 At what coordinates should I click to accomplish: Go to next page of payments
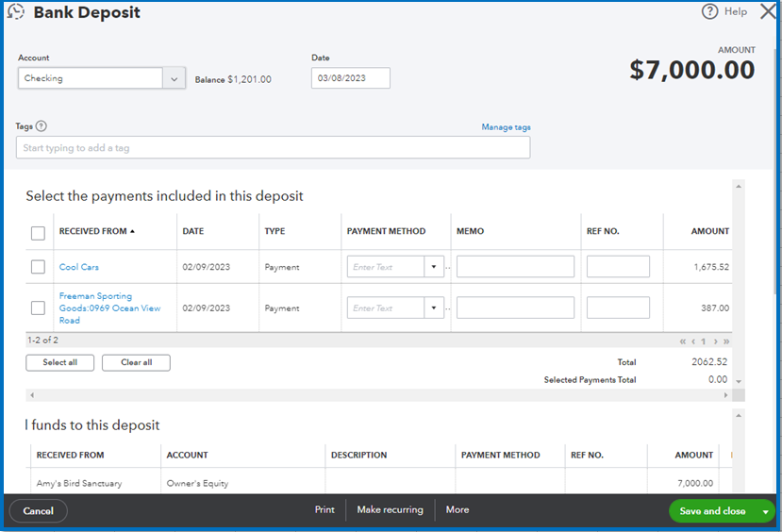(x=715, y=341)
